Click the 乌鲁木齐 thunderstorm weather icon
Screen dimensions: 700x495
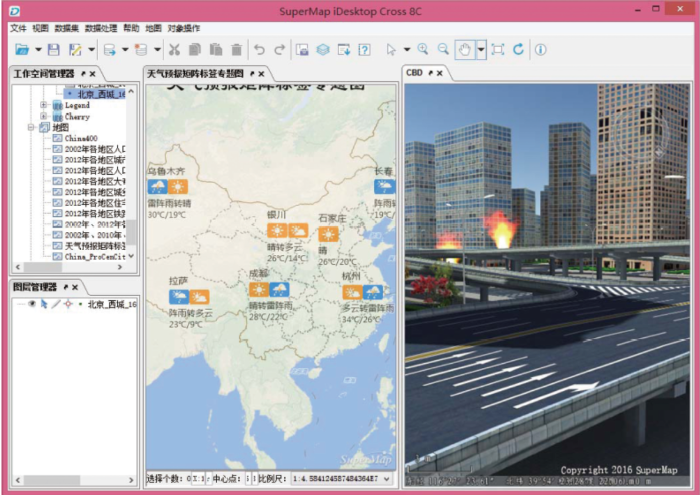pos(158,187)
